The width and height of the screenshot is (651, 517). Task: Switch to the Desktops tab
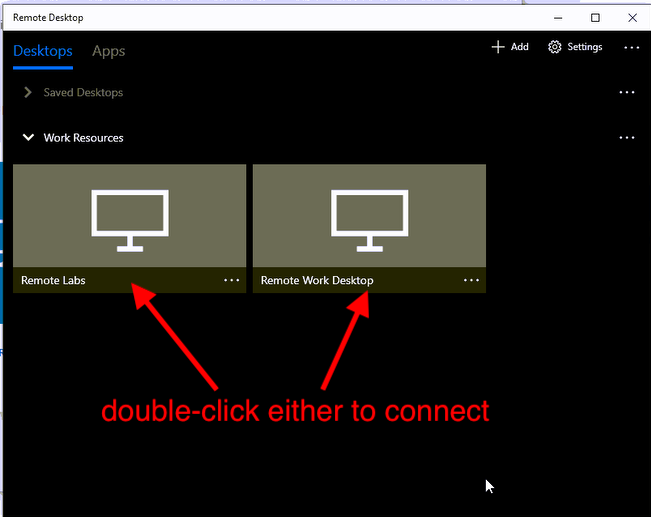[43, 51]
